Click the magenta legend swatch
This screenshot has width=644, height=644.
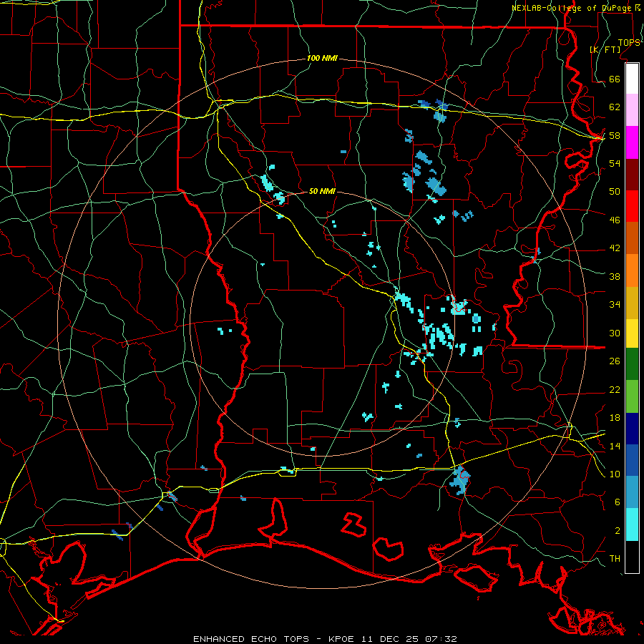632,142
